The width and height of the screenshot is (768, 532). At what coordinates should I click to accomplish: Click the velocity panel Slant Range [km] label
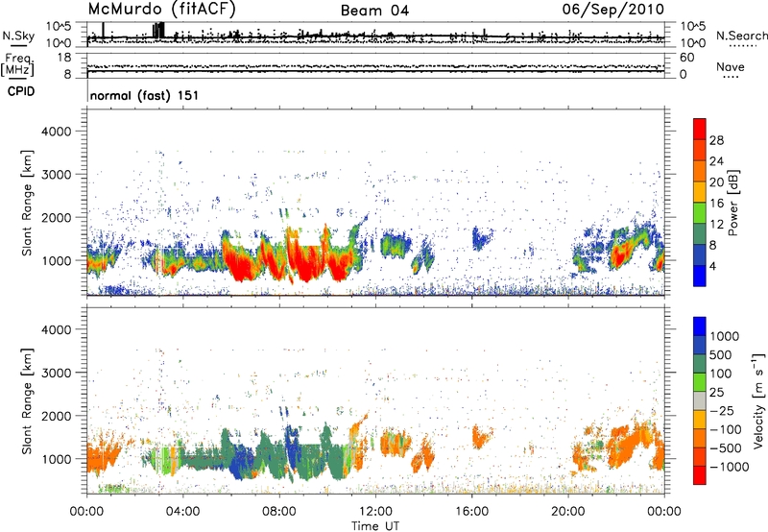point(27,400)
